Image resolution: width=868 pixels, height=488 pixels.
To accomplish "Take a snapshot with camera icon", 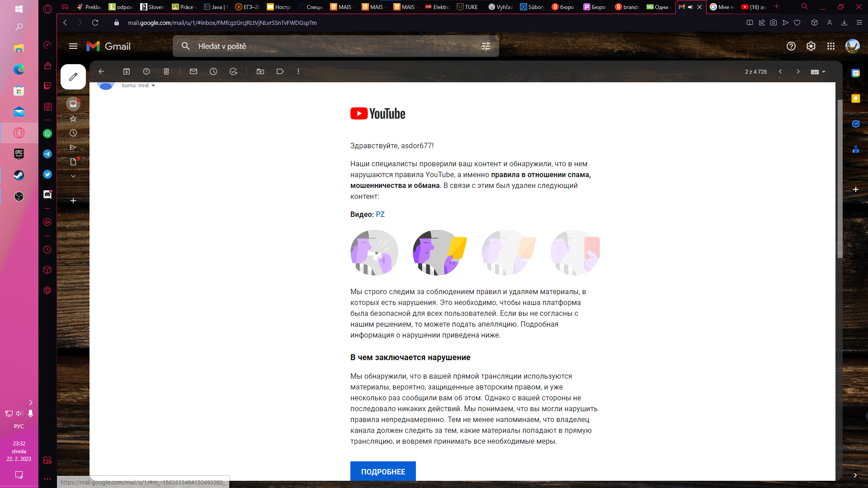I will (x=774, y=23).
